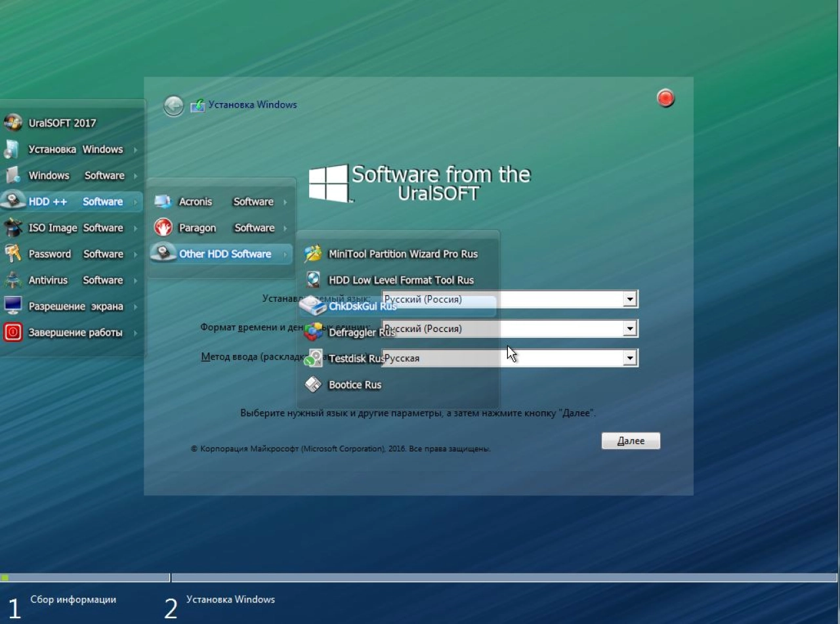Open the keyboard input method dropdown arrow
The image size is (840, 624).
pos(630,358)
